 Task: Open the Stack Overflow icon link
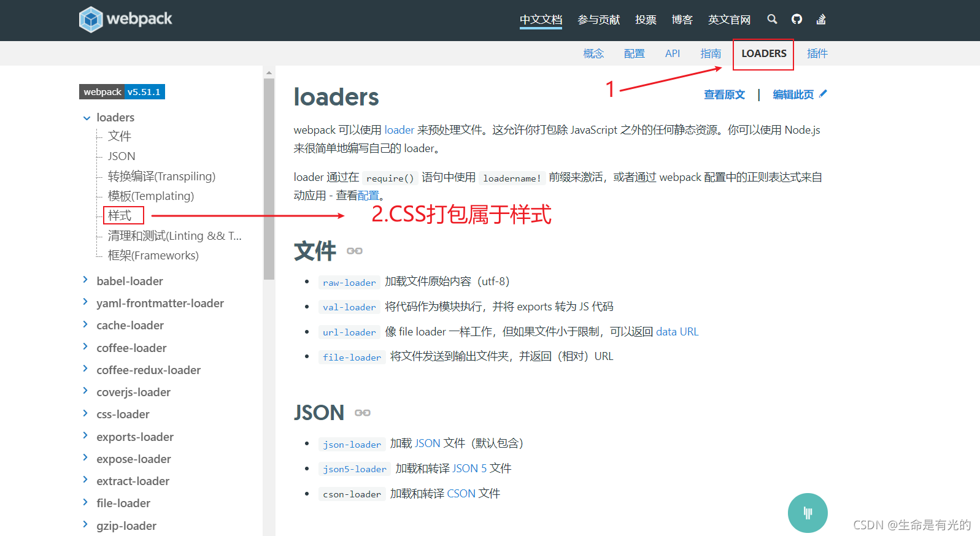[x=821, y=19]
